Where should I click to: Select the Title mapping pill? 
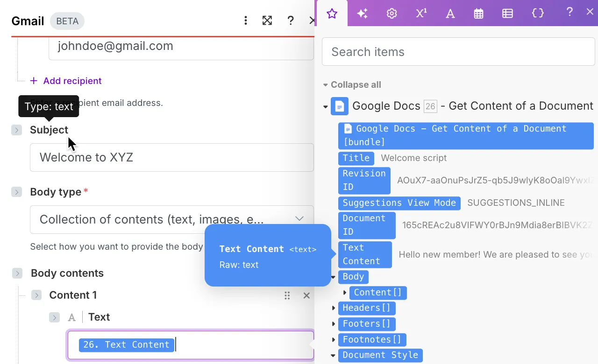(356, 158)
